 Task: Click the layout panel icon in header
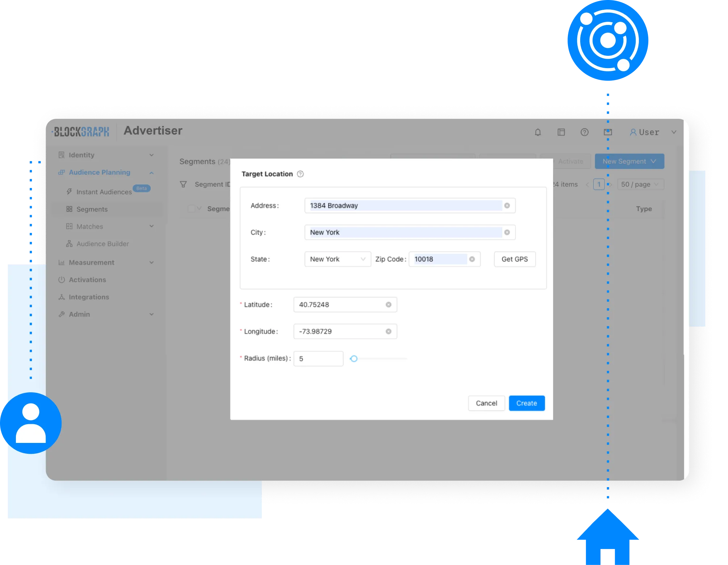pyautogui.click(x=561, y=132)
